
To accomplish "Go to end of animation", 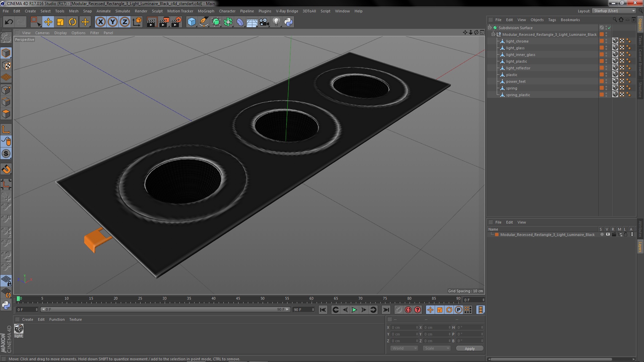I will (x=386, y=310).
